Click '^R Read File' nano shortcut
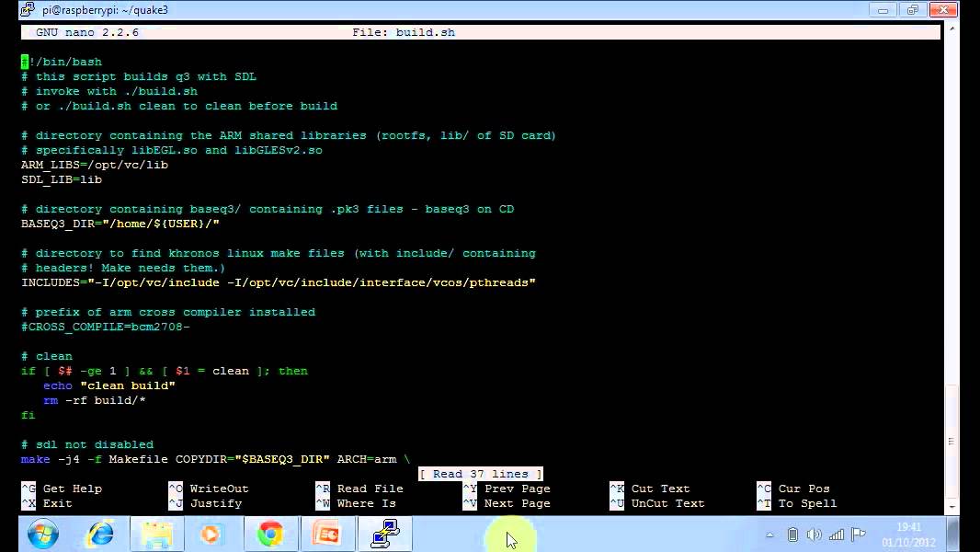 tap(359, 489)
